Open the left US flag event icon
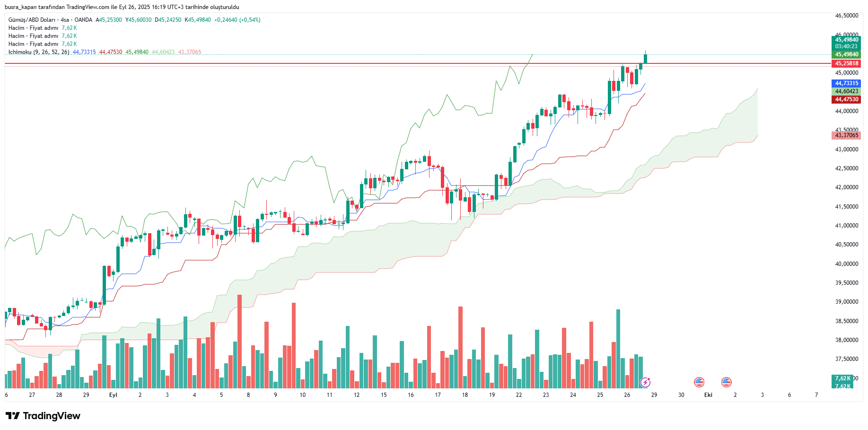Viewport: 868px width, 430px height. click(x=699, y=382)
